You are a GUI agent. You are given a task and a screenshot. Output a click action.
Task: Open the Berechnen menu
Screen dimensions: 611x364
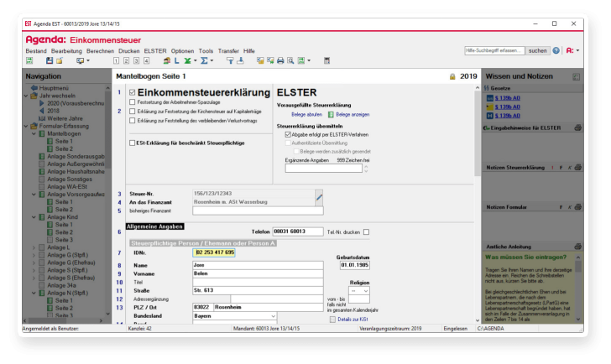(x=100, y=51)
